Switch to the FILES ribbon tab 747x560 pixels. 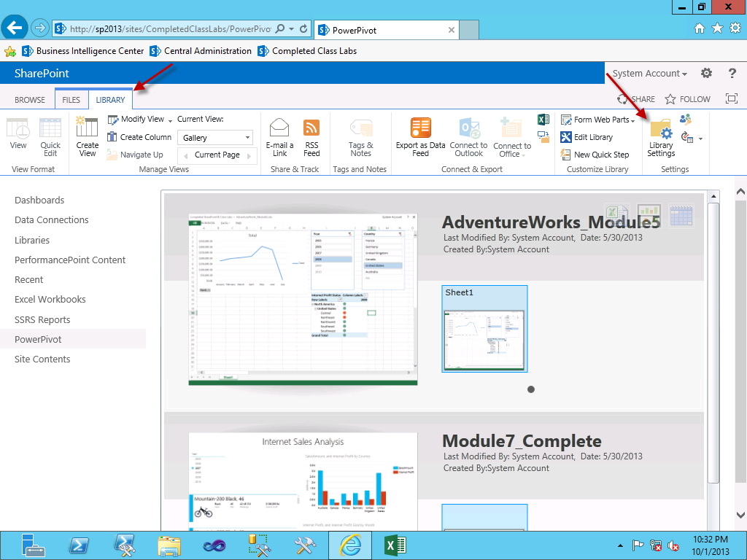(71, 99)
